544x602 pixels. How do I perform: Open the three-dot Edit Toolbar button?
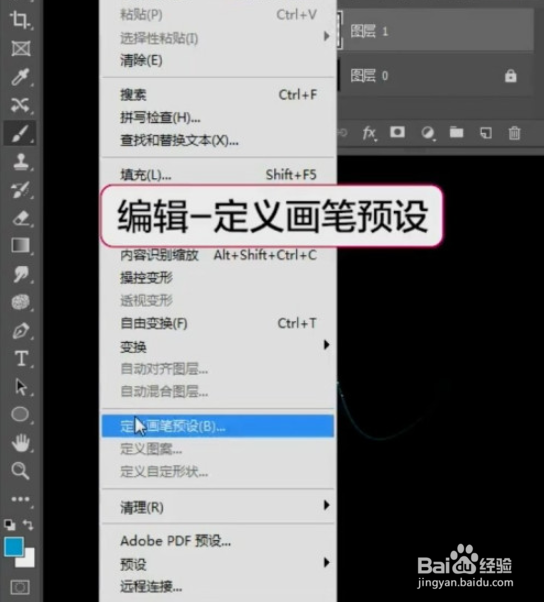click(x=20, y=499)
